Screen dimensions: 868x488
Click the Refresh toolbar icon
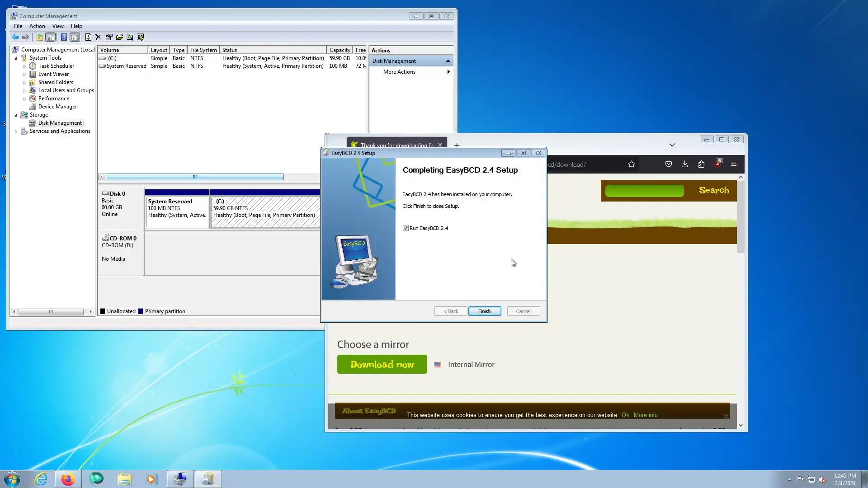88,38
